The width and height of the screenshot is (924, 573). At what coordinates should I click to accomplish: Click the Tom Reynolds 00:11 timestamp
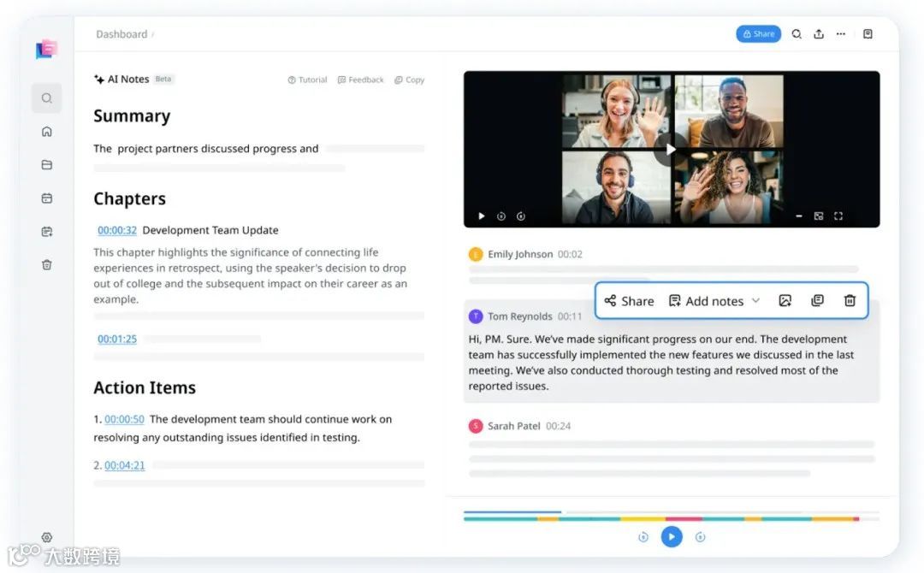(x=570, y=316)
